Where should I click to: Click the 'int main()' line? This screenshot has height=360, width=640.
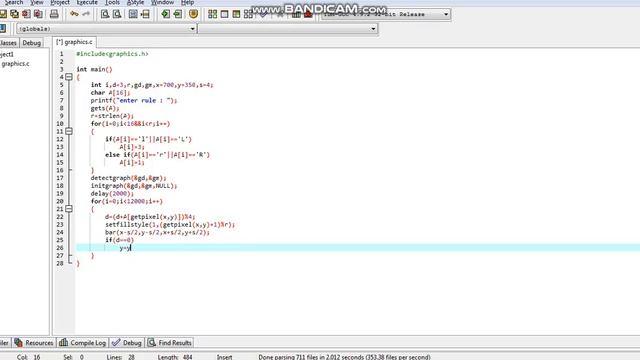[x=94, y=69]
